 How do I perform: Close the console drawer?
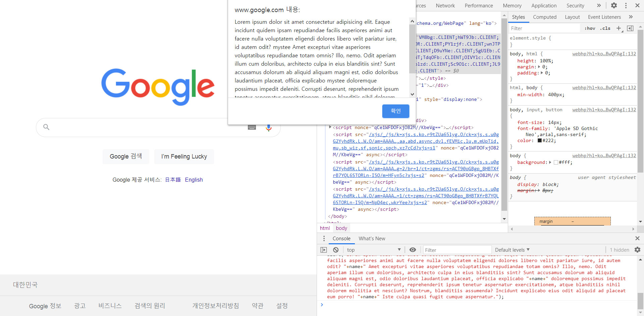pos(637,238)
